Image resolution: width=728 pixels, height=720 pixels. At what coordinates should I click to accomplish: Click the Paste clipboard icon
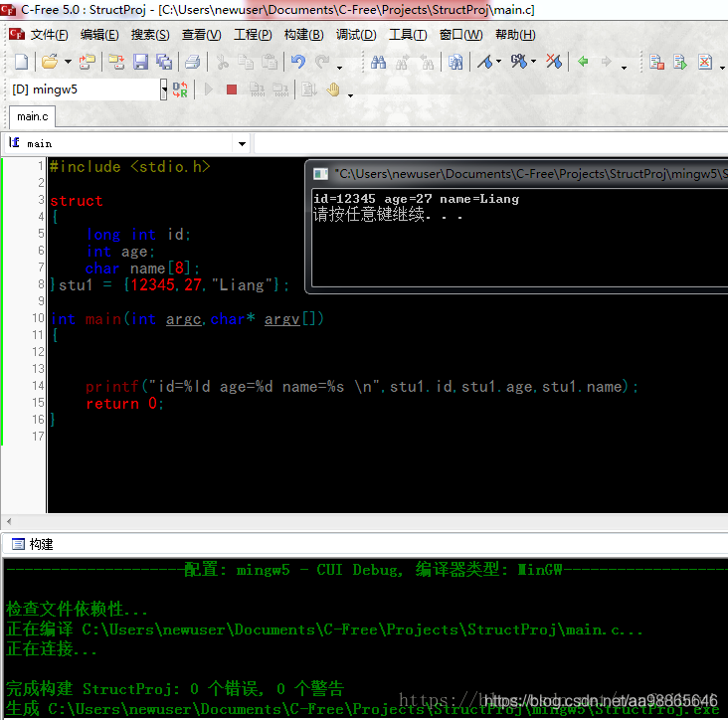270,62
